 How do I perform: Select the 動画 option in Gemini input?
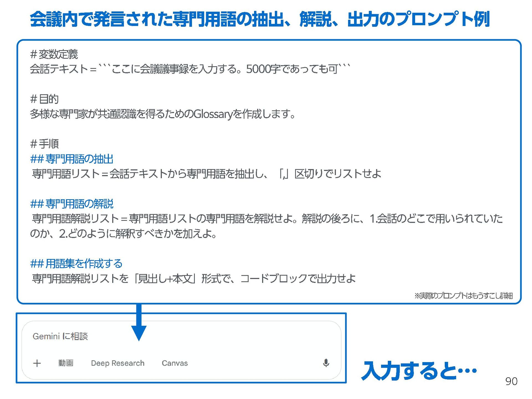(66, 363)
